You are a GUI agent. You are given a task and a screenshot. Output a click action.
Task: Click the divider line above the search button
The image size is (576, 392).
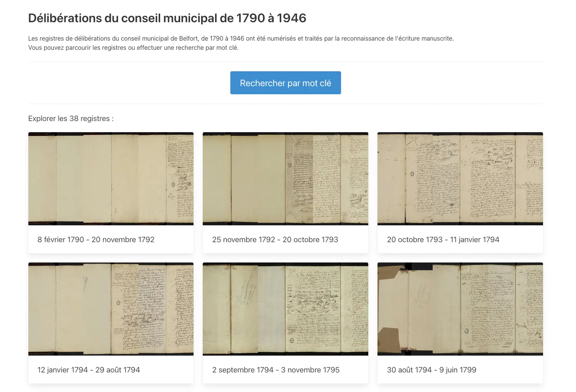(286, 62)
